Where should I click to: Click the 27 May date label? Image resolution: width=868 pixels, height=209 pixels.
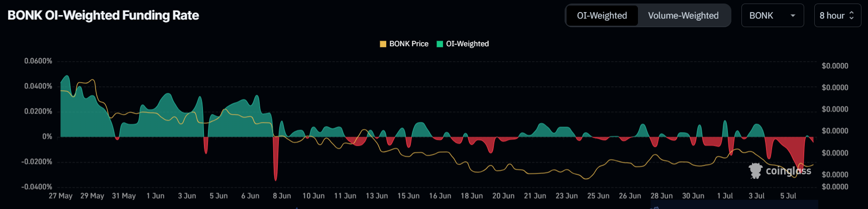[x=60, y=195]
